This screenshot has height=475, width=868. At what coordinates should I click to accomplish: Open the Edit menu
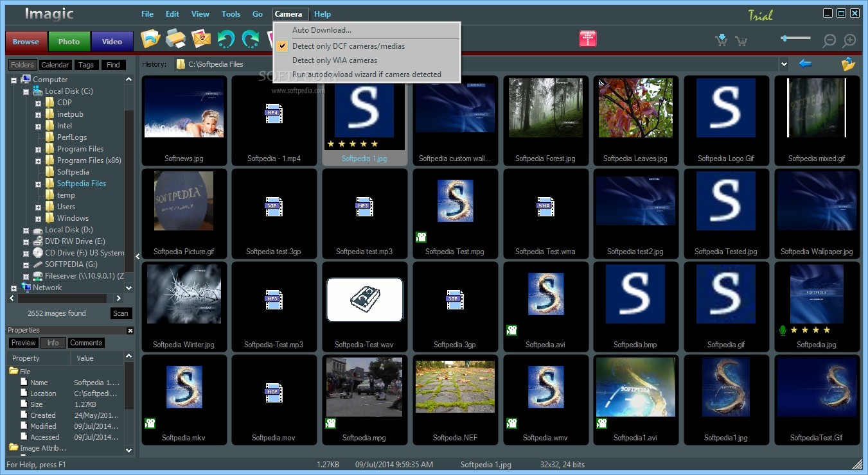click(x=172, y=14)
